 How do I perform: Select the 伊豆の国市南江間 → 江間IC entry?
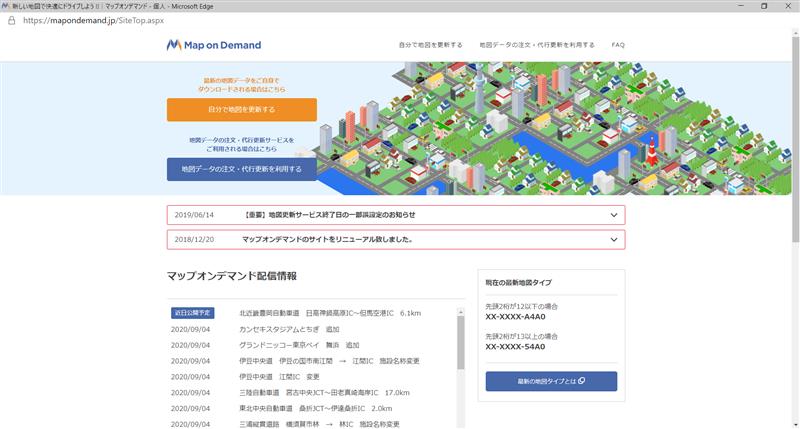(329, 361)
